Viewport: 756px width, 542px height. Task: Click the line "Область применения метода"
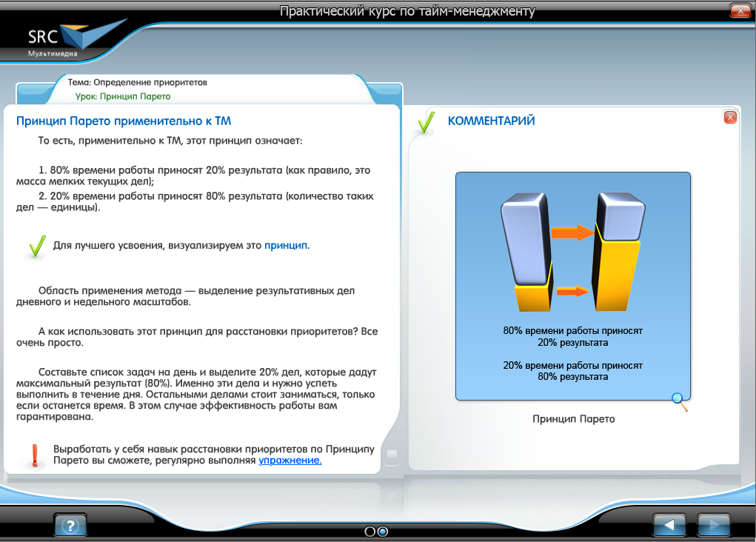tap(186, 296)
